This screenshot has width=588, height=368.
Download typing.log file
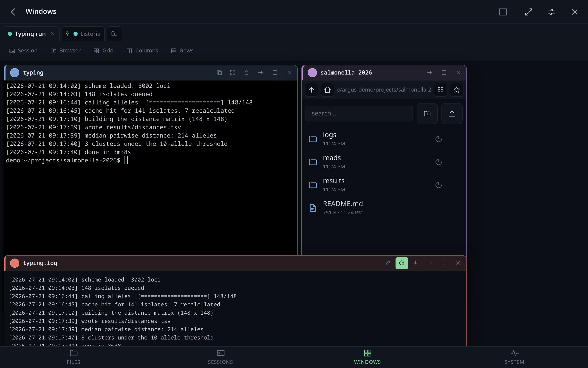(416, 263)
